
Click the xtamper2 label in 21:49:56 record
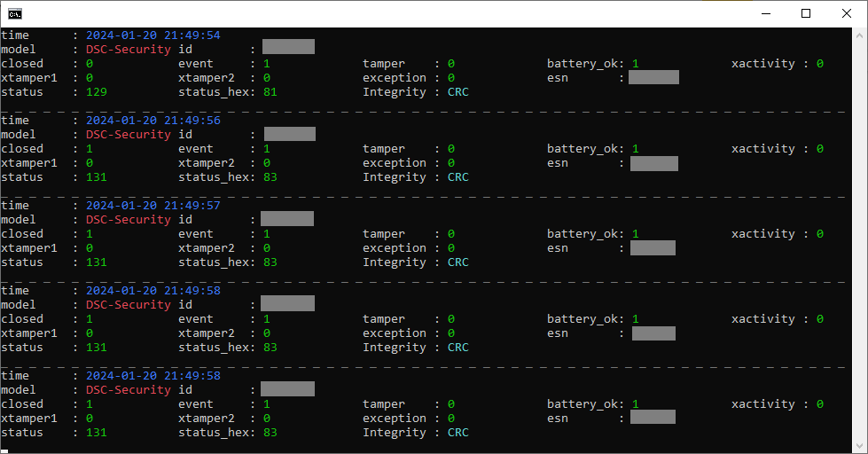[207, 164]
